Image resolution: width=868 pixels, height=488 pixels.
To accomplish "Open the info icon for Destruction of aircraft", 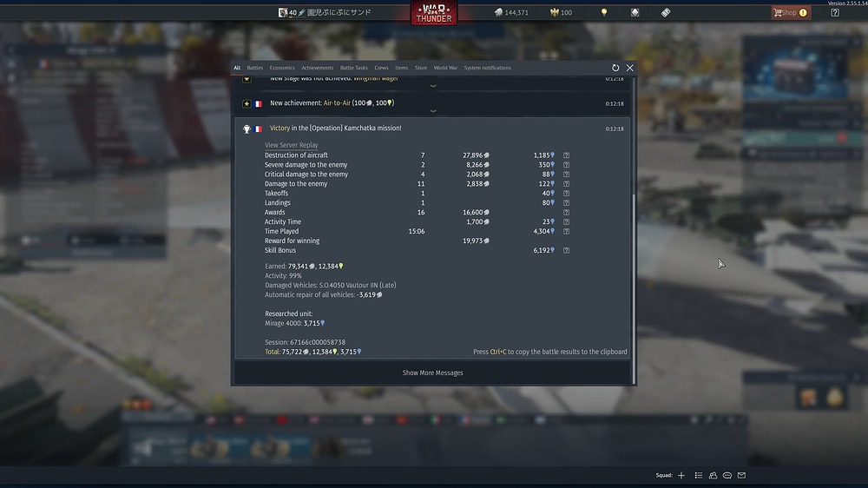I will coord(566,155).
